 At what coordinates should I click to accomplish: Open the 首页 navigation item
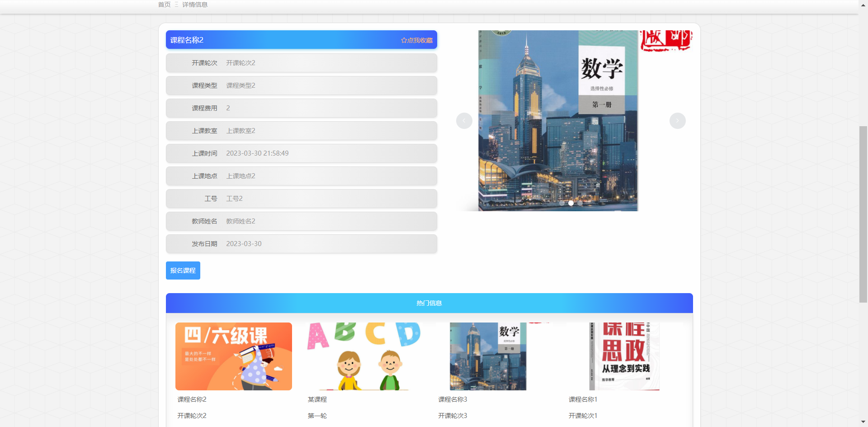(x=164, y=5)
